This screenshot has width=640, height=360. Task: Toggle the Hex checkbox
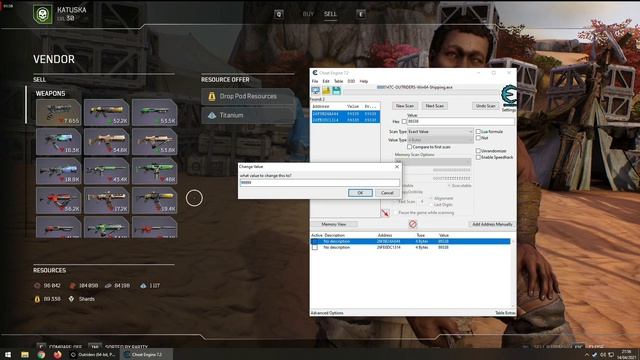point(404,122)
